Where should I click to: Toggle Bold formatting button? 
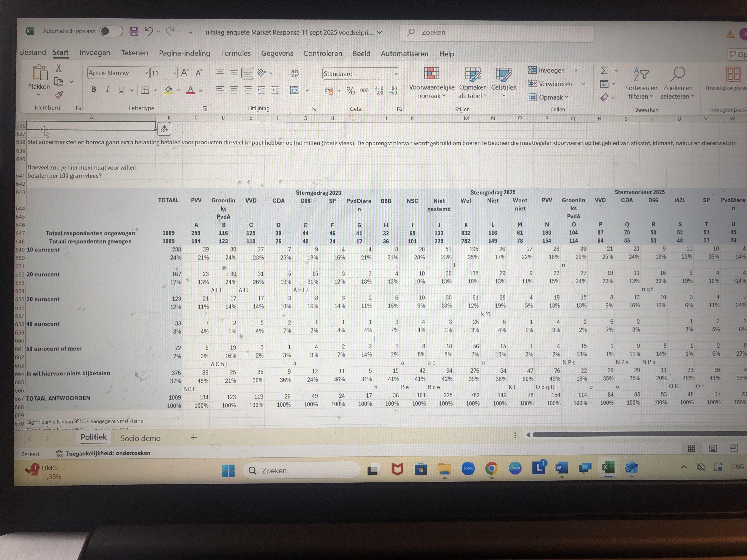(x=94, y=89)
